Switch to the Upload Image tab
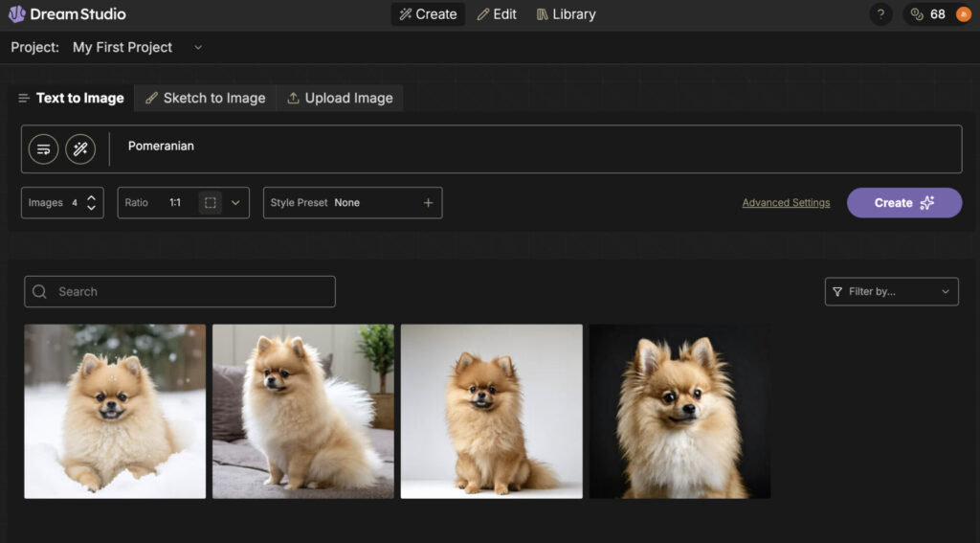 coord(340,98)
